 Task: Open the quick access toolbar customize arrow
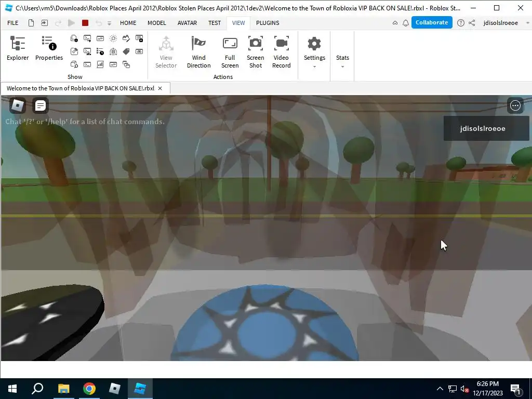(x=109, y=23)
